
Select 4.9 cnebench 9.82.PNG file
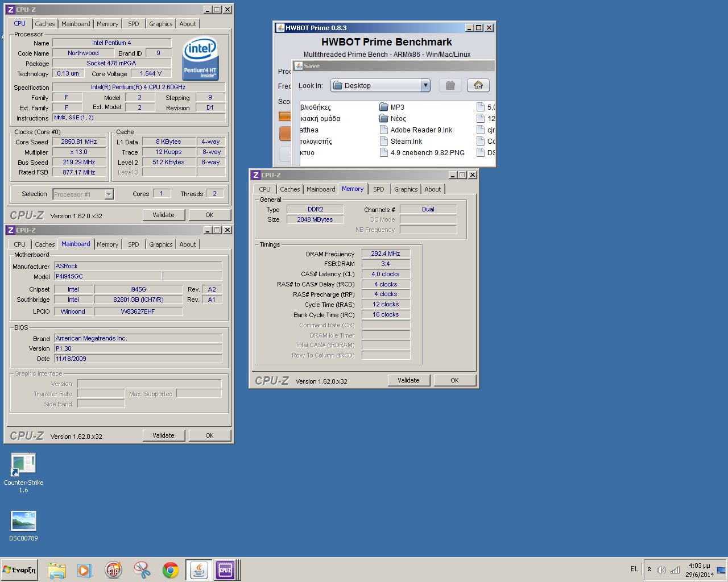point(422,152)
